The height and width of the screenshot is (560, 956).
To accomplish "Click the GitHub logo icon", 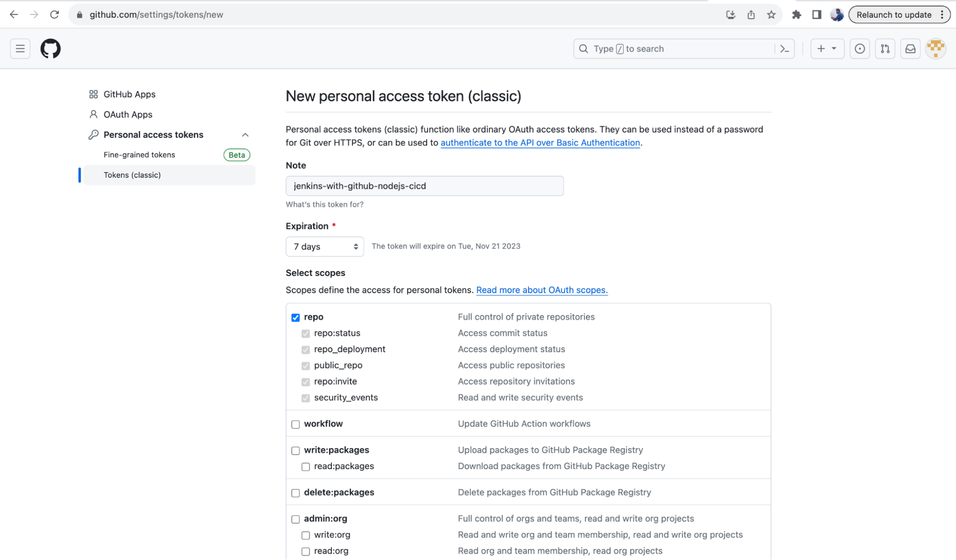I will tap(50, 48).
